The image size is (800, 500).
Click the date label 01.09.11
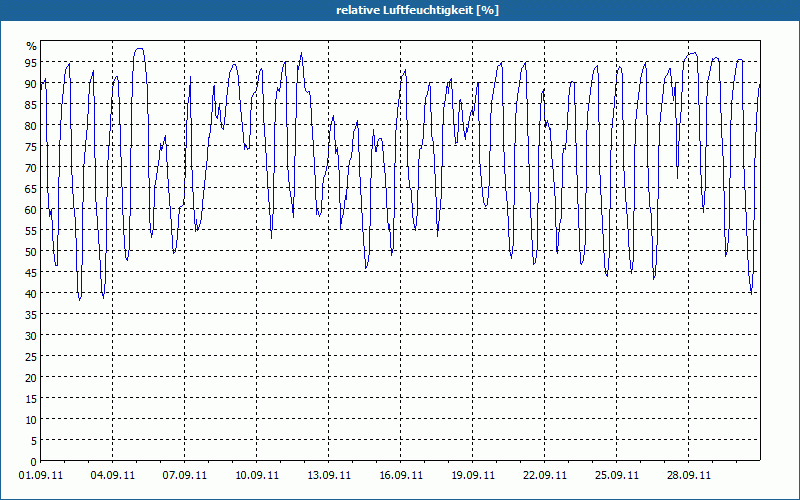point(41,475)
